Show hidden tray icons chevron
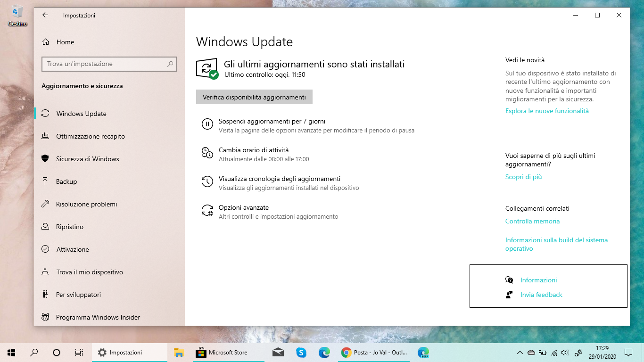Viewport: 644px width, 362px height. [520, 352]
